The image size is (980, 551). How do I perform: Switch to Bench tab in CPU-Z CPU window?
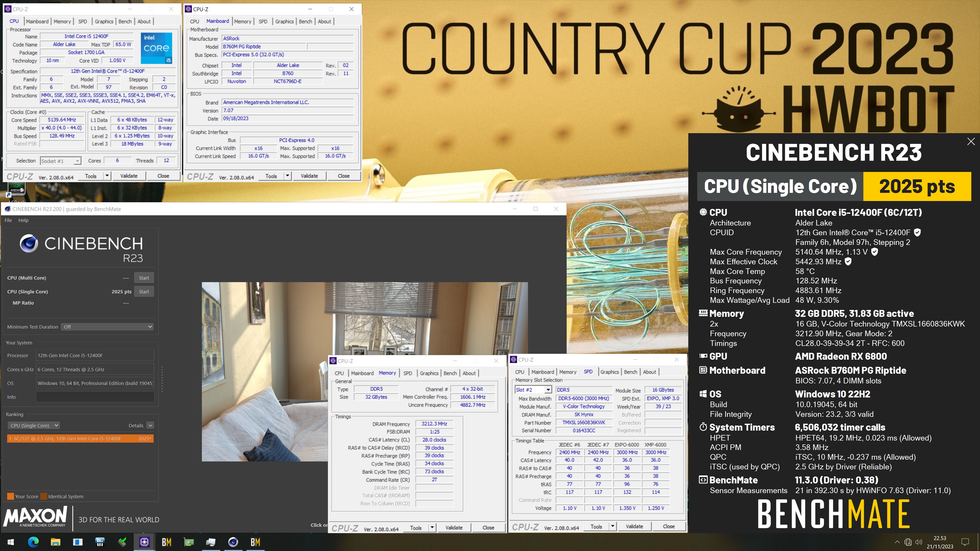tap(125, 21)
